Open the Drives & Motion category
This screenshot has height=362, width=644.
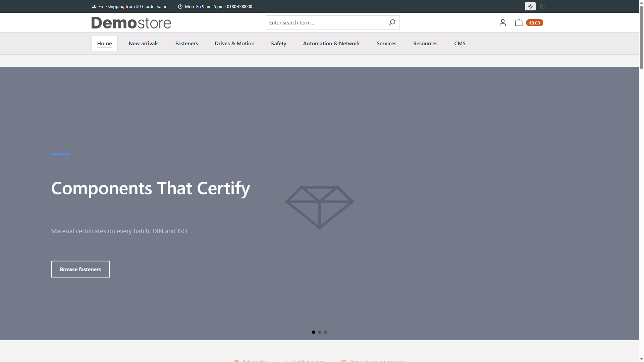[x=234, y=43]
